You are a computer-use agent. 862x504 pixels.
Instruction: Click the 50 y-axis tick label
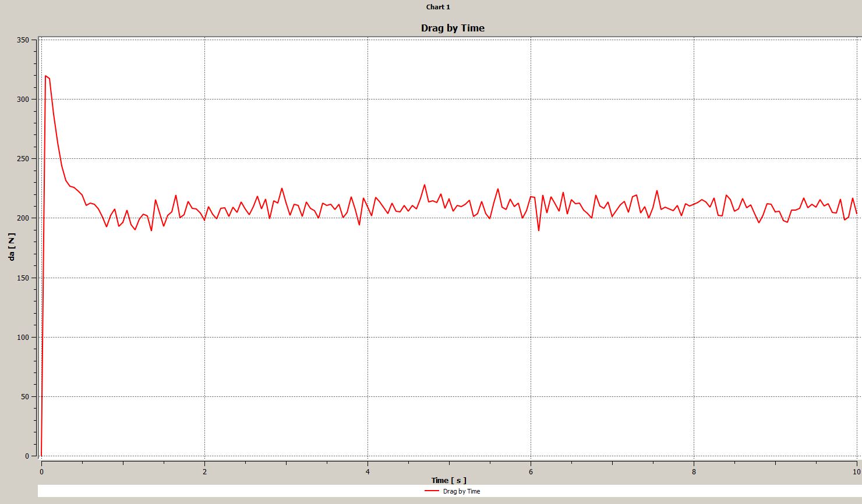tap(24, 397)
